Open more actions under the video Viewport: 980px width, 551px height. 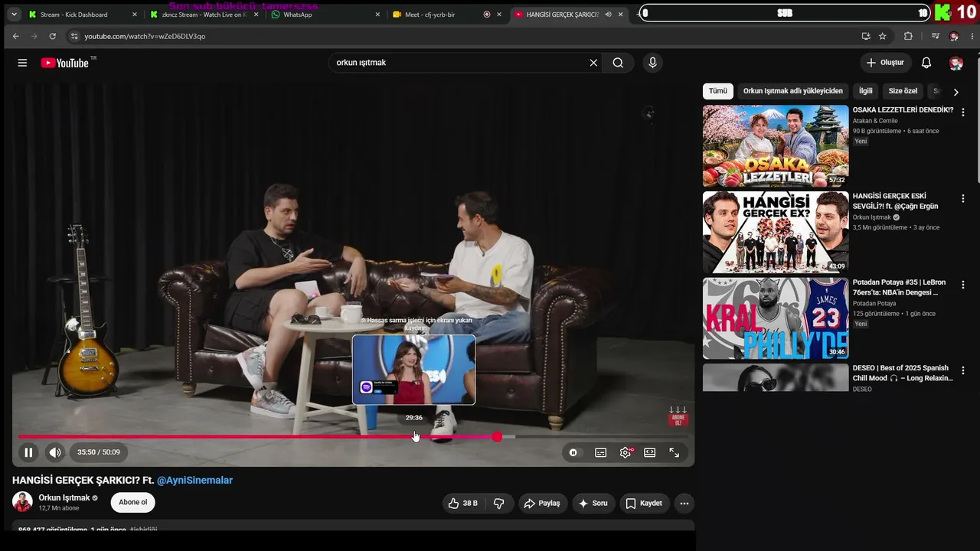coord(684,503)
